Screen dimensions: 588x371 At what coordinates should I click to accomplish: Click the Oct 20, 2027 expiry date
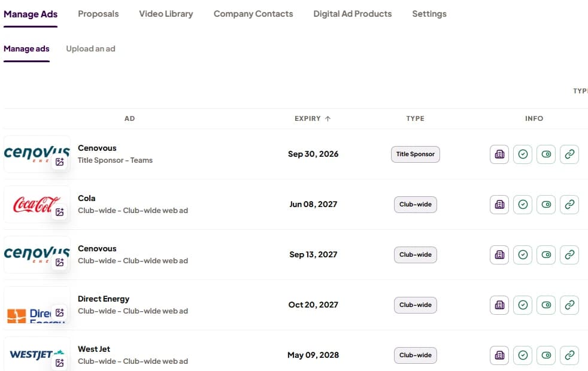(x=313, y=305)
